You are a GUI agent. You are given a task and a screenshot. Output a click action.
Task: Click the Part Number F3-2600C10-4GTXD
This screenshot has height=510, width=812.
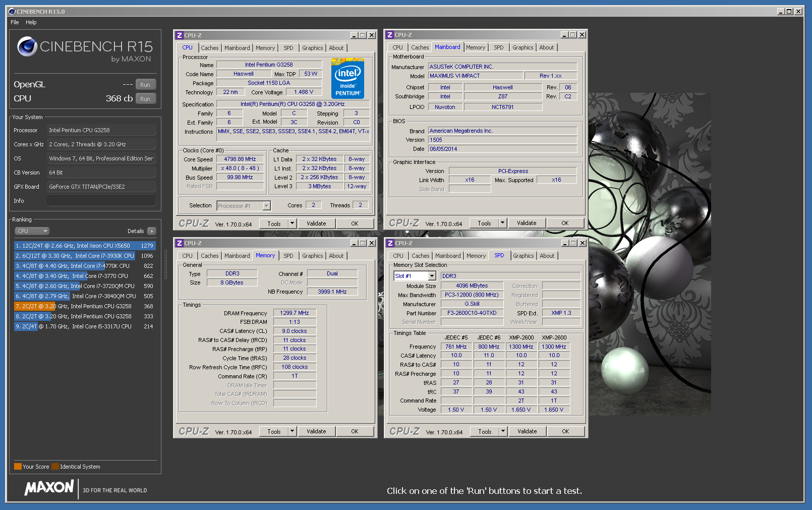(472, 313)
